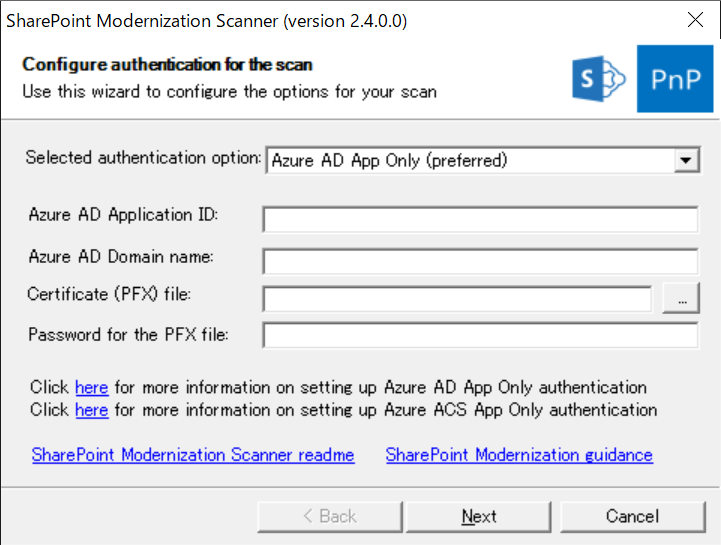Cancel the scan wizard
Viewport: 721px width, 545px height.
click(x=632, y=516)
